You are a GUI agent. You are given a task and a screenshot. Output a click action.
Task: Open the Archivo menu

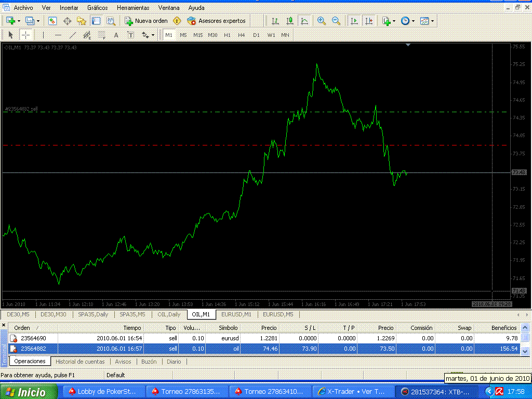(23, 7)
